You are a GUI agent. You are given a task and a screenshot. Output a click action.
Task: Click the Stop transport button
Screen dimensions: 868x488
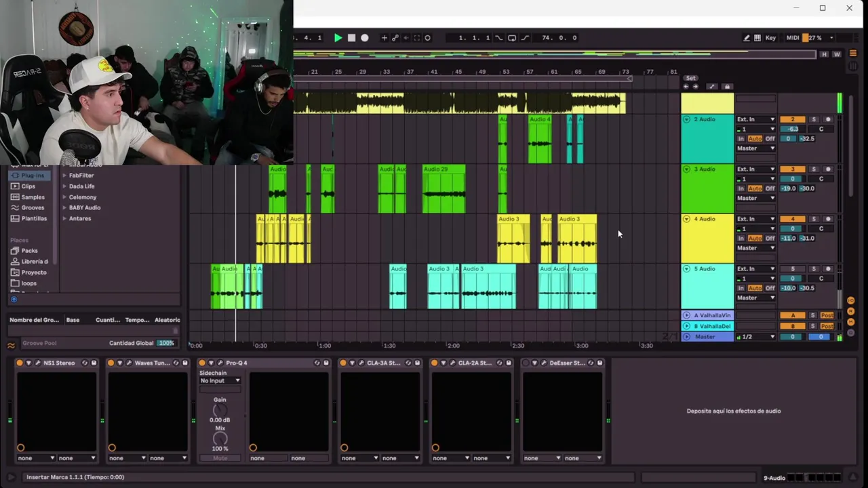click(x=351, y=38)
